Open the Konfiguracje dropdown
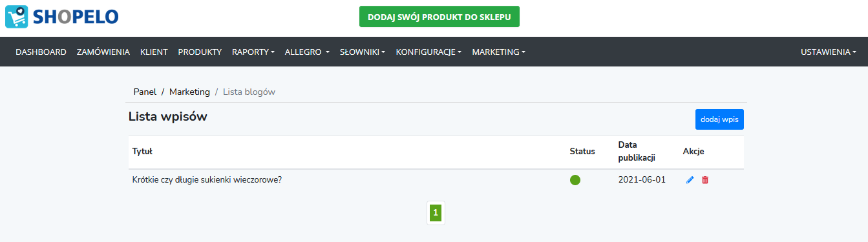 pos(429,52)
